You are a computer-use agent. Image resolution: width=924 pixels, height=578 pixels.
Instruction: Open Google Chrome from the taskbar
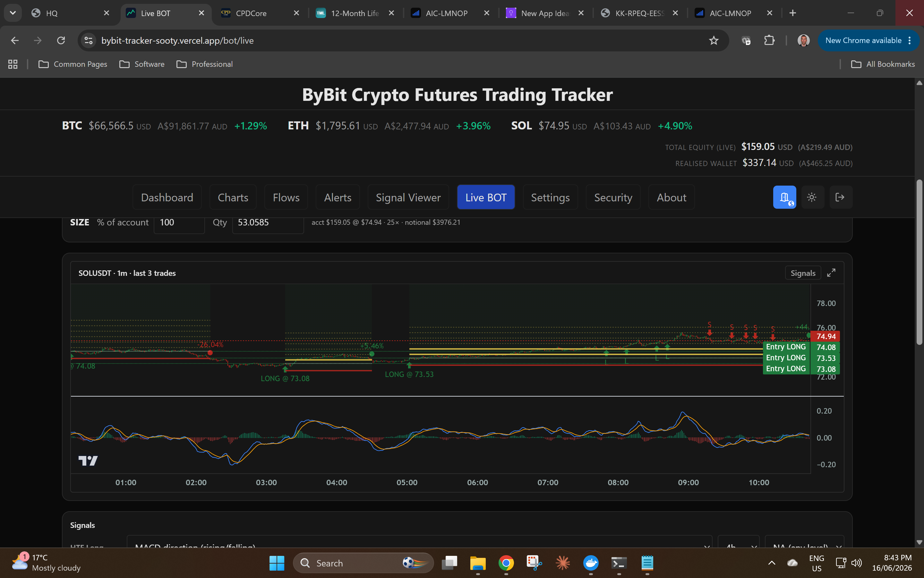pyautogui.click(x=506, y=563)
